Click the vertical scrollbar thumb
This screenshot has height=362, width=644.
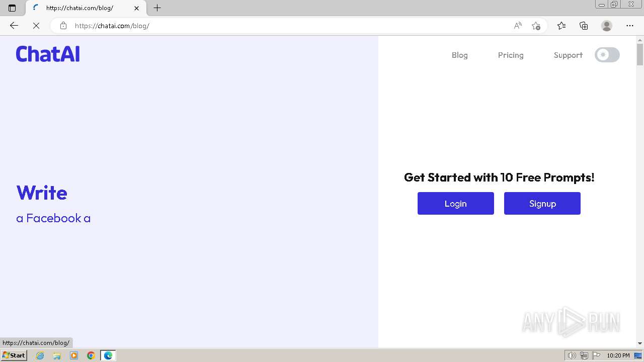click(x=640, y=54)
